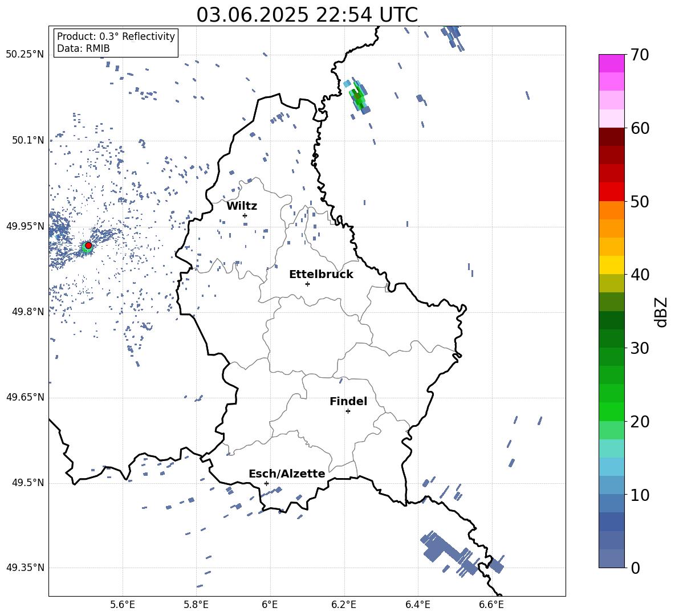This screenshot has width=675, height=616.
Task: Click the green reflectivity echo near 6.2°E north
Action: click(x=358, y=96)
